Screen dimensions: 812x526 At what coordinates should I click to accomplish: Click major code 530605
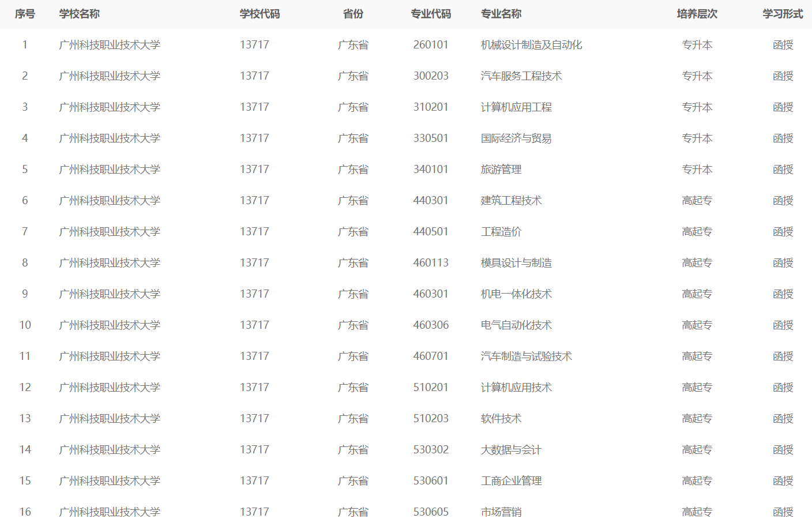pyautogui.click(x=431, y=512)
